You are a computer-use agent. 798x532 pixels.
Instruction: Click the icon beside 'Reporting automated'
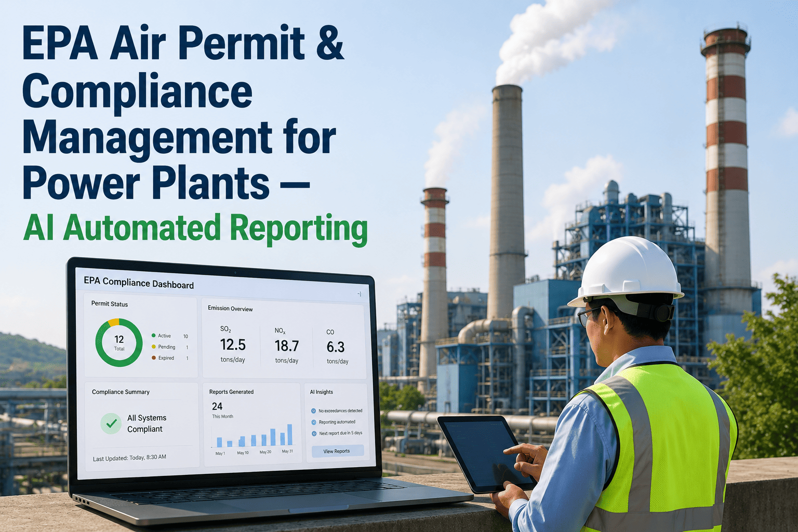coord(314,422)
